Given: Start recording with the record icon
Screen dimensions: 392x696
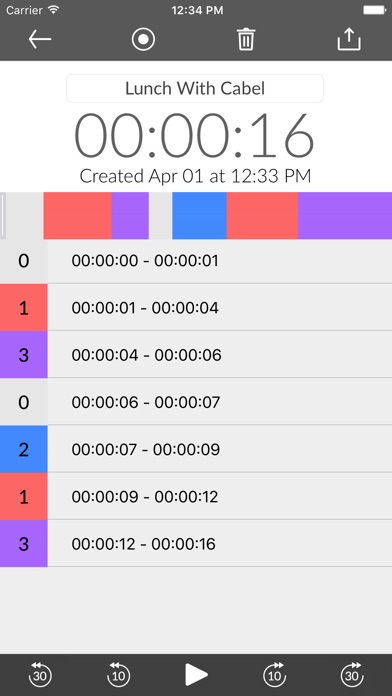Looking at the screenshot, I should tap(143, 40).
